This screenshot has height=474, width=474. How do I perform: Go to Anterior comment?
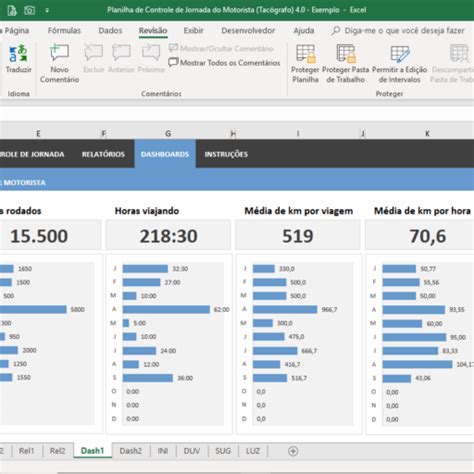click(121, 59)
